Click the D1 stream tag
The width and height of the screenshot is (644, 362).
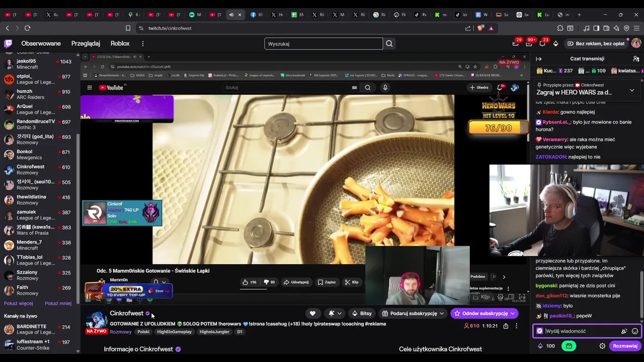[x=239, y=332]
